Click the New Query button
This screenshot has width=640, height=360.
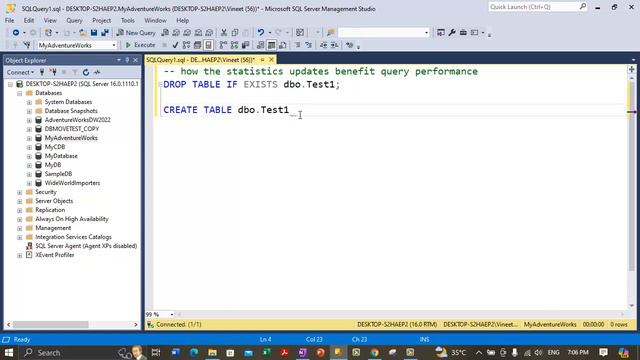(136, 33)
